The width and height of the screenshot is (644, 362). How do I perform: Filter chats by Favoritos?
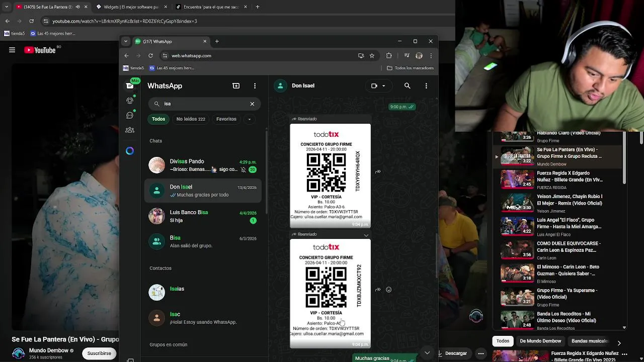click(x=226, y=119)
